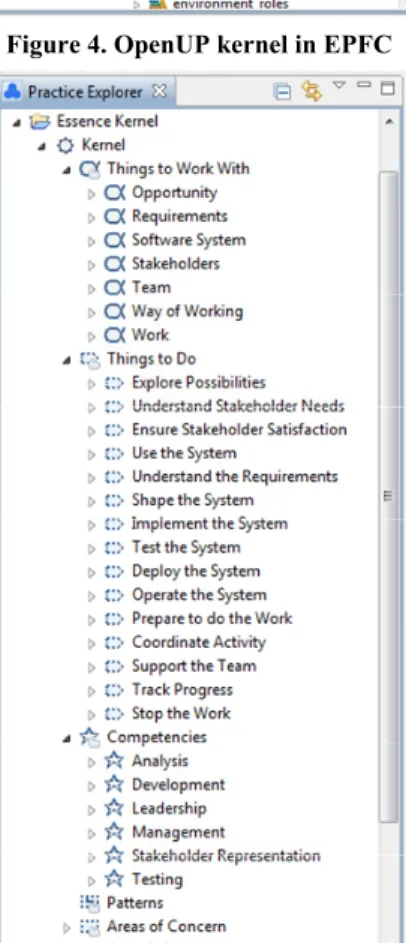This screenshot has width=406, height=943.
Task: Select Deploy the System activity space
Action: point(196,571)
